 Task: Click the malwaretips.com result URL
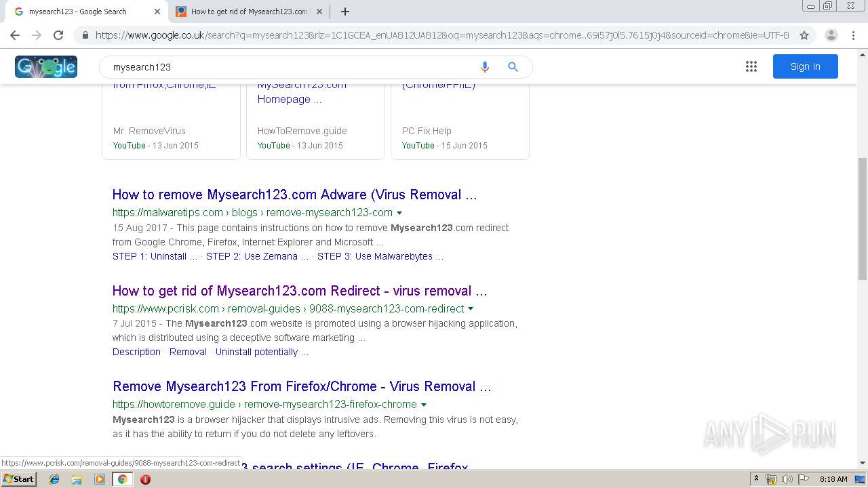(x=252, y=212)
